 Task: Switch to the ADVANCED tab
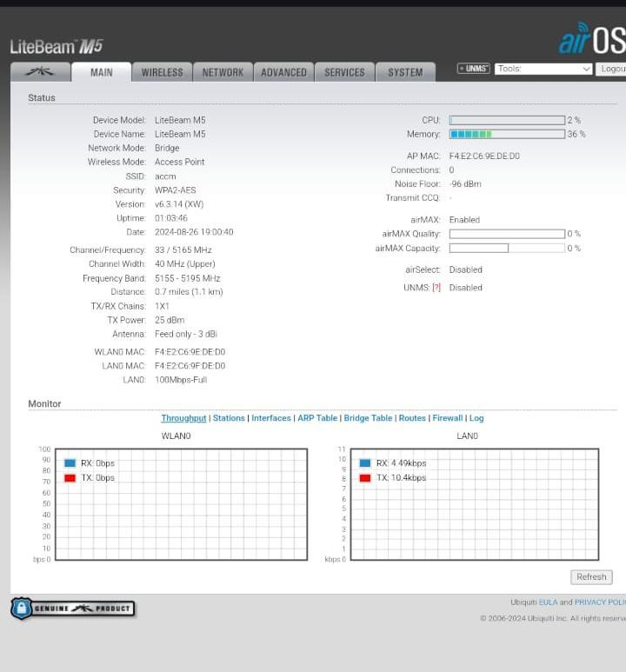(x=283, y=72)
